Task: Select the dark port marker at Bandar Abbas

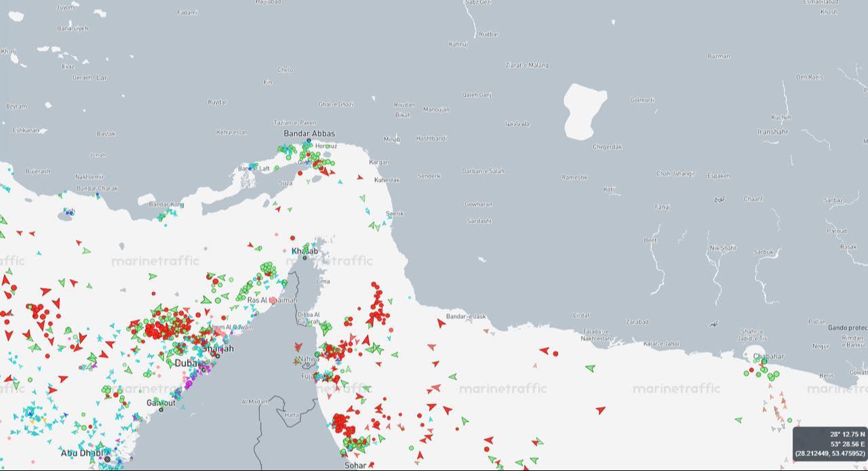Action: tap(309, 140)
